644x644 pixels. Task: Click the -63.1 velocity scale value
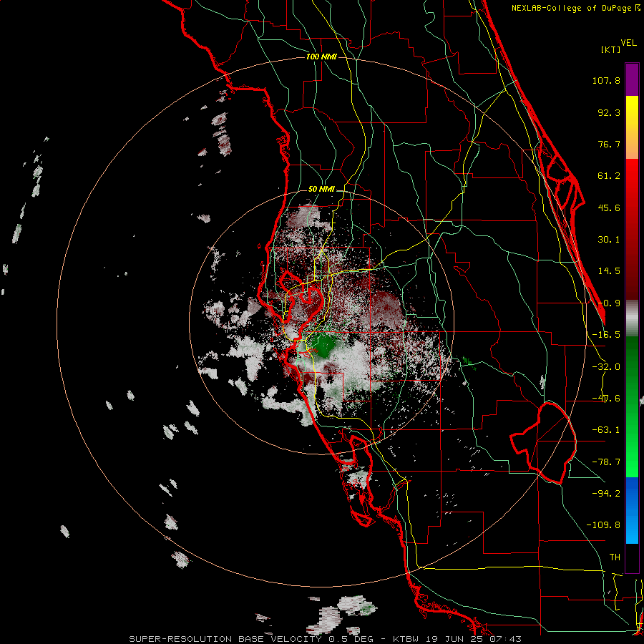coord(606,430)
